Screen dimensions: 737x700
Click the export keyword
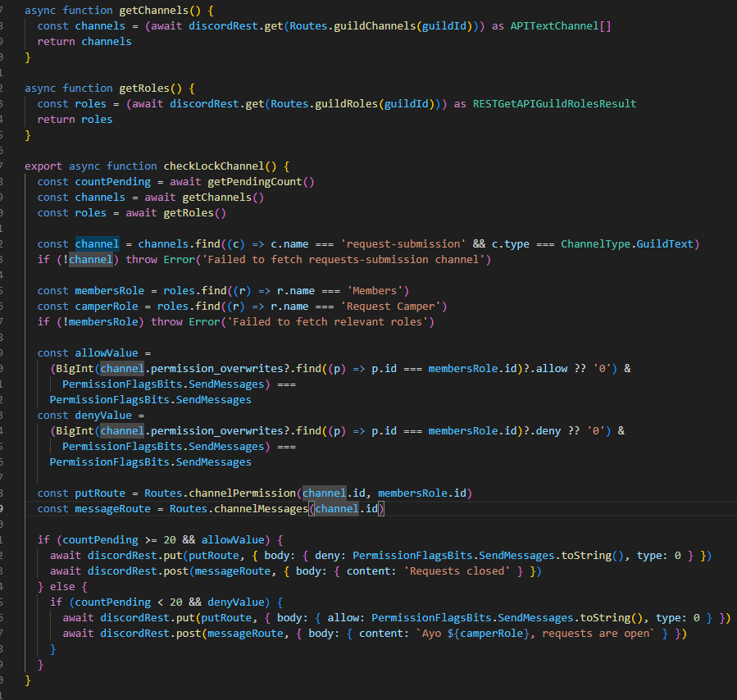[x=43, y=166]
